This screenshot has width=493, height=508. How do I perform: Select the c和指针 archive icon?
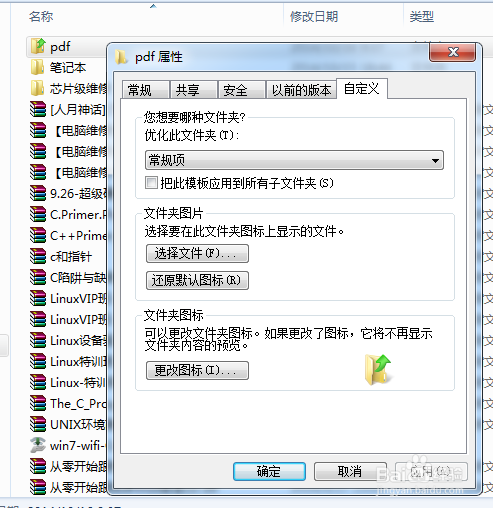[x=38, y=256]
